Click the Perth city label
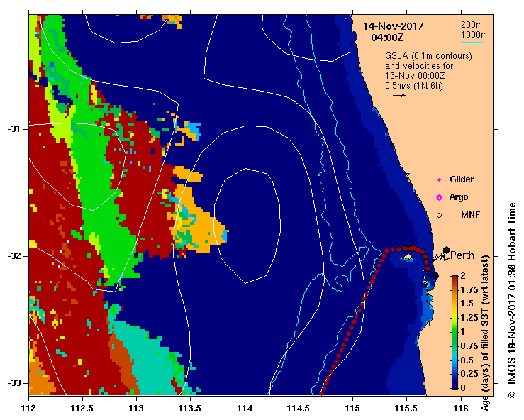The height and width of the screenshot is (420, 524). click(x=462, y=256)
